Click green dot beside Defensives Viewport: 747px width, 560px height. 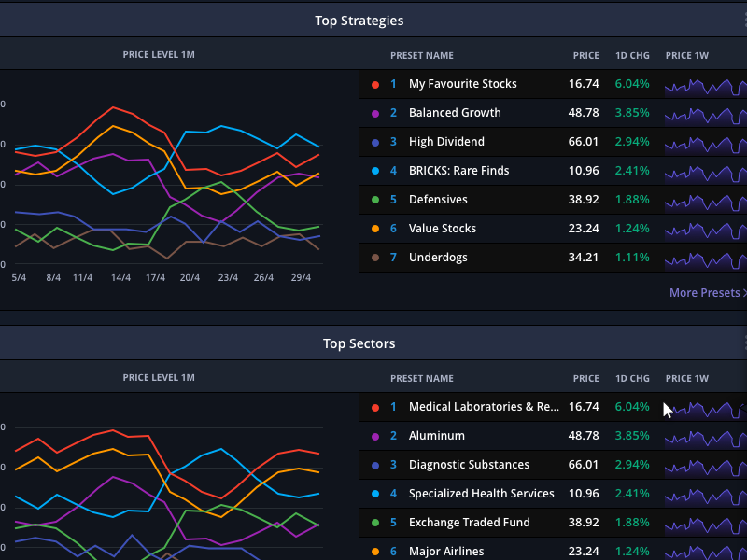click(x=375, y=200)
